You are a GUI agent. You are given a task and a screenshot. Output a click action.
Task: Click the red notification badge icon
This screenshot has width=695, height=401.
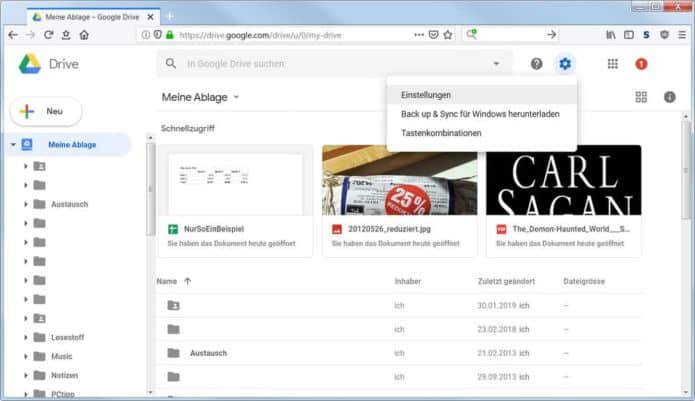[641, 64]
